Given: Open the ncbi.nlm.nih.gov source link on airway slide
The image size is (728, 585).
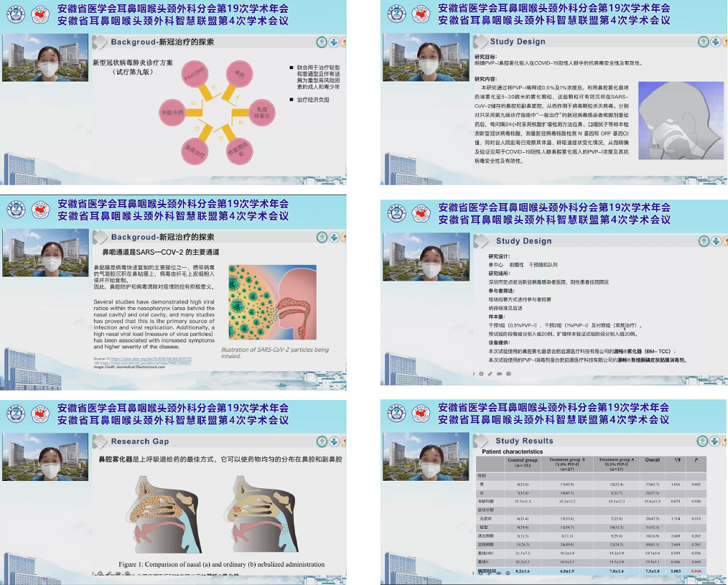Looking at the screenshot, I should tap(145, 363).
